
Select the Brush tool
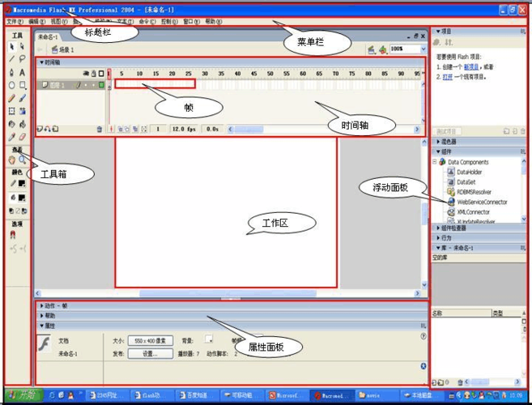click(x=23, y=98)
